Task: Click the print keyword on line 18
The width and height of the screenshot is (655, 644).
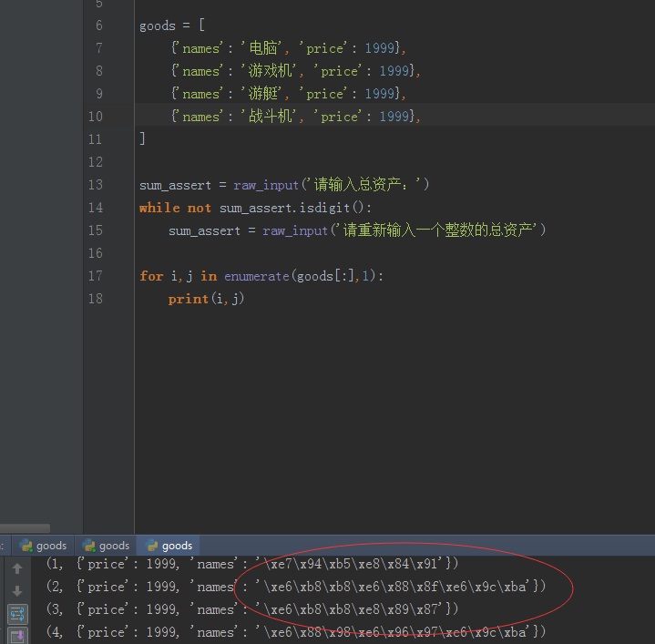Action: pos(188,299)
